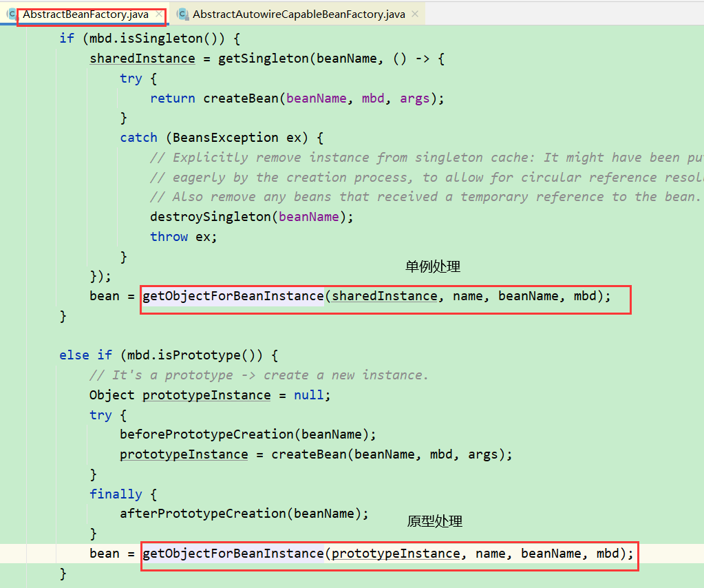
Task: Click the catch keyword
Action: [139, 138]
